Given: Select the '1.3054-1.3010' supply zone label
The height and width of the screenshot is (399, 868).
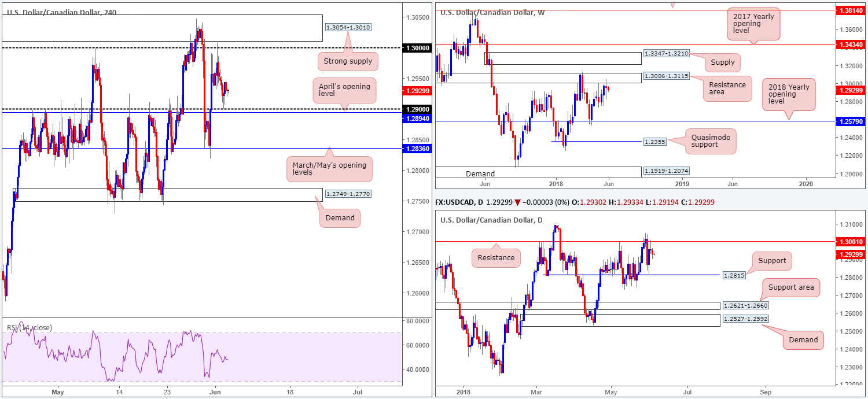Looking at the screenshot, I should tap(348, 27).
